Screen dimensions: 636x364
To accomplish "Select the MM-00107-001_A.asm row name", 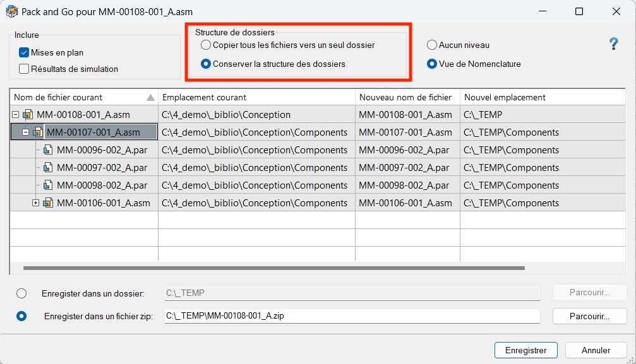I will (x=93, y=132).
